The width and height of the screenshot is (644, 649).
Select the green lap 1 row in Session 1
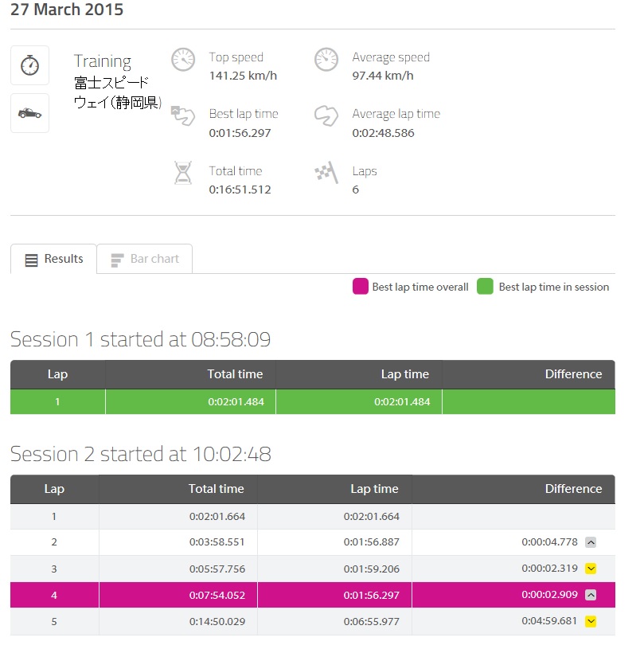click(x=313, y=401)
